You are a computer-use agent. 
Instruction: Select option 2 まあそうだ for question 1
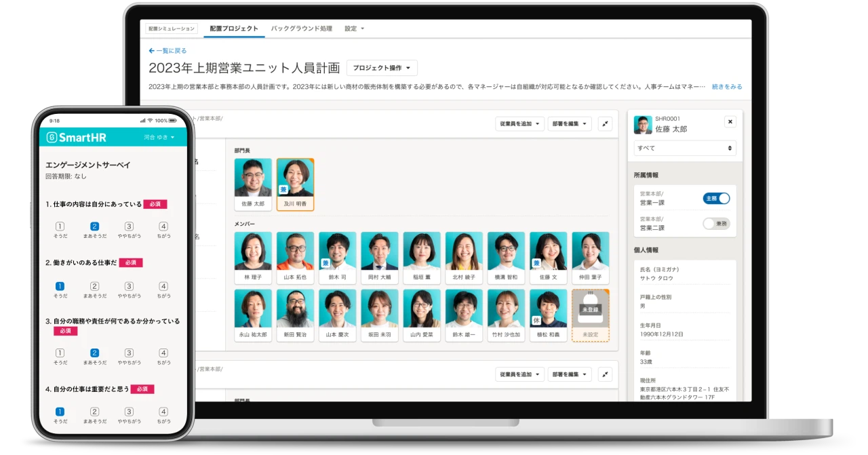pos(94,226)
